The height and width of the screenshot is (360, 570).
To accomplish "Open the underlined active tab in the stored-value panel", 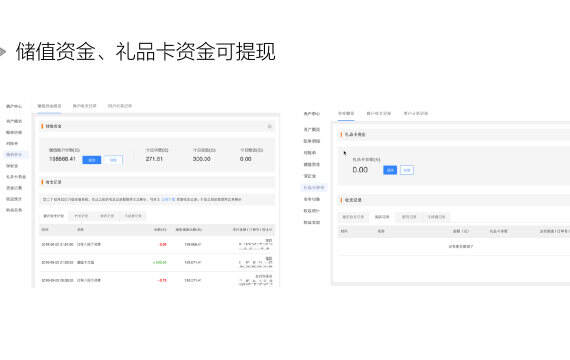I will (x=49, y=106).
